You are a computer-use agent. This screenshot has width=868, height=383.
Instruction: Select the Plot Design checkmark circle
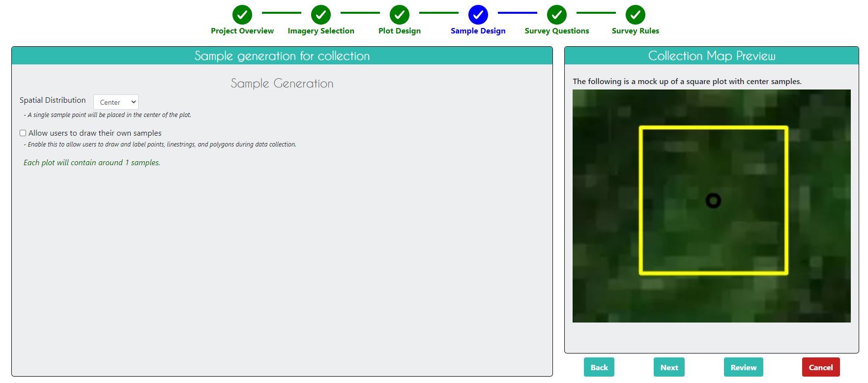click(x=399, y=15)
